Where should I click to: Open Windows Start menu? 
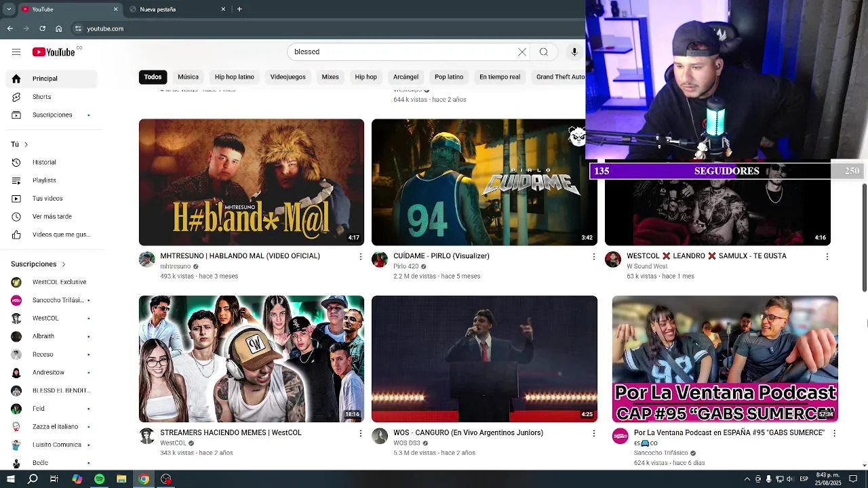11,479
